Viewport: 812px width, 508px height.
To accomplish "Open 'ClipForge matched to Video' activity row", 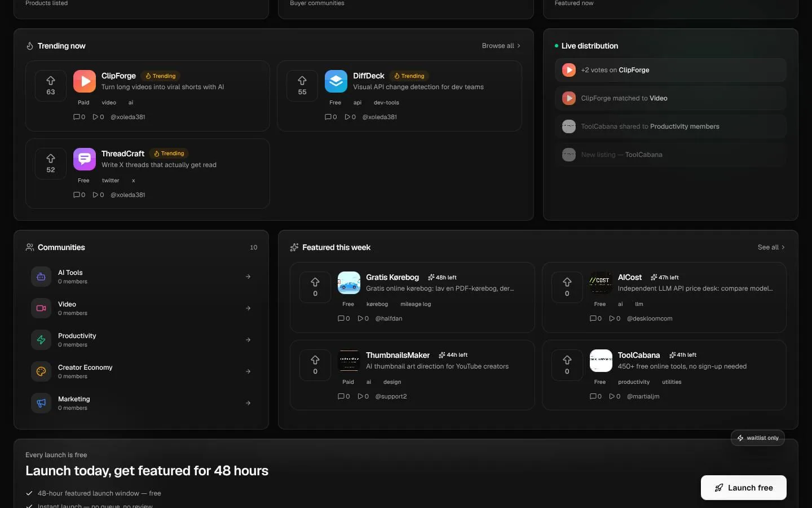I will (x=670, y=98).
